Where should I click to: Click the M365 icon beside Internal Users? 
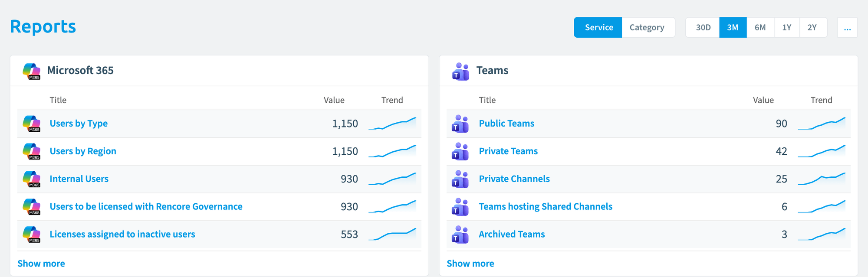click(31, 179)
